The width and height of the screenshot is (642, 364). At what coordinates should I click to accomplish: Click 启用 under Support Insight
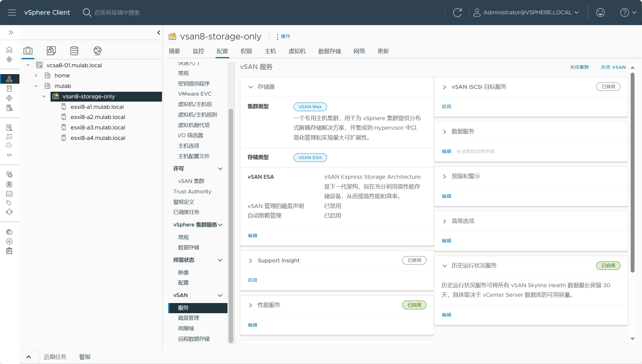pos(253,280)
